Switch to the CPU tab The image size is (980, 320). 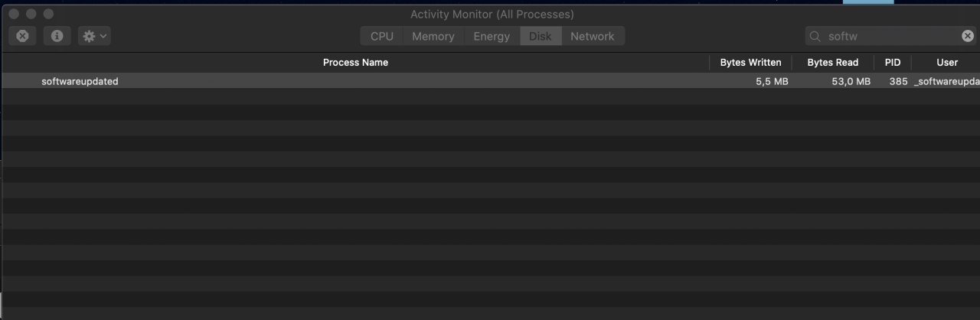(x=381, y=36)
